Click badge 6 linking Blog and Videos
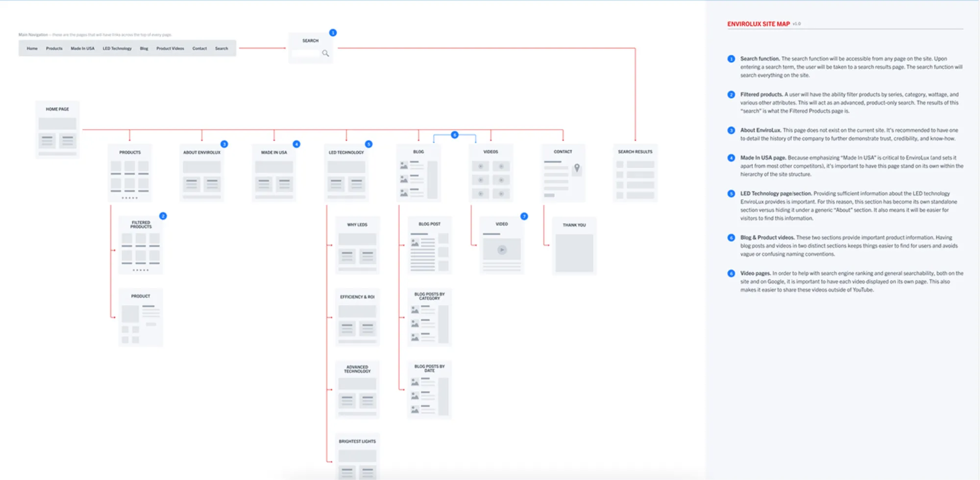The height and width of the screenshot is (480, 980). click(454, 134)
